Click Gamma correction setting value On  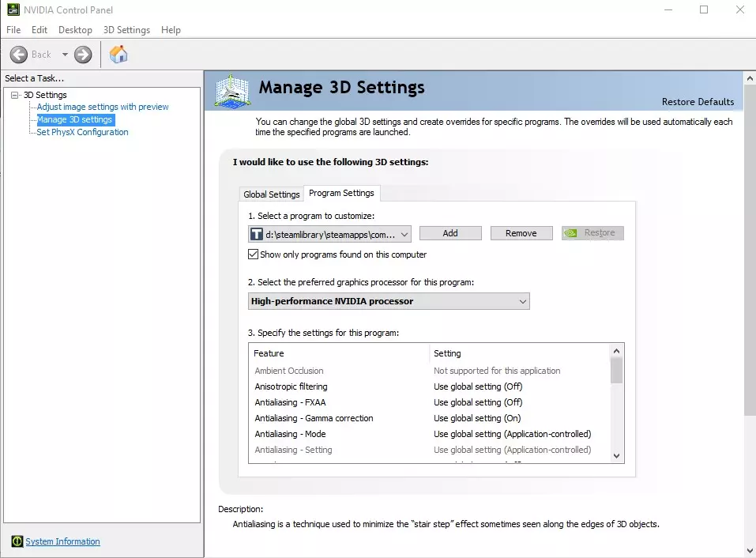click(477, 418)
